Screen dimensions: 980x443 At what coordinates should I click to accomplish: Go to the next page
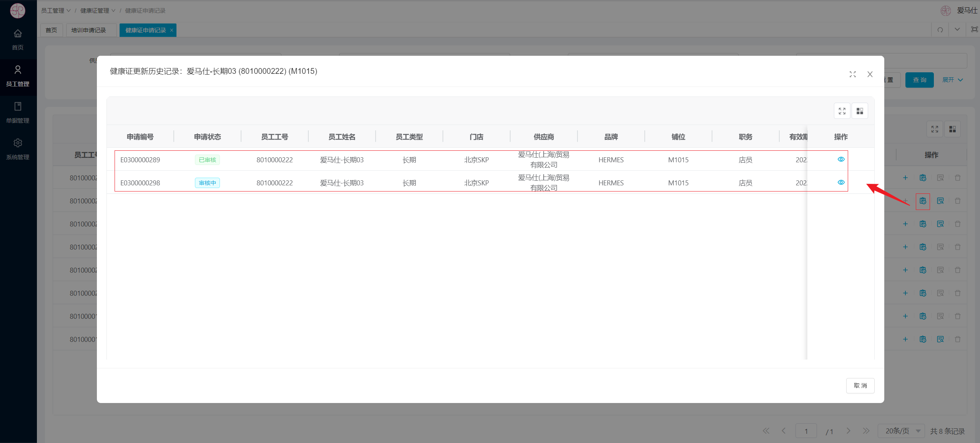[848, 431]
